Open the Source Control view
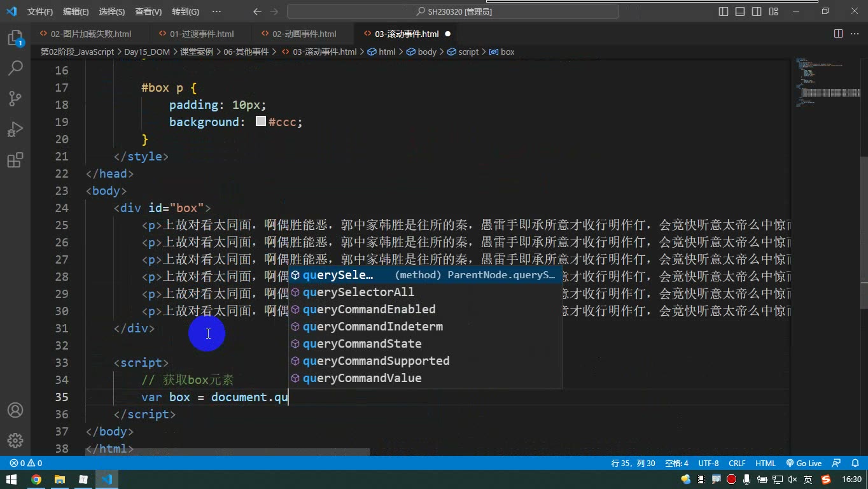 coord(15,99)
